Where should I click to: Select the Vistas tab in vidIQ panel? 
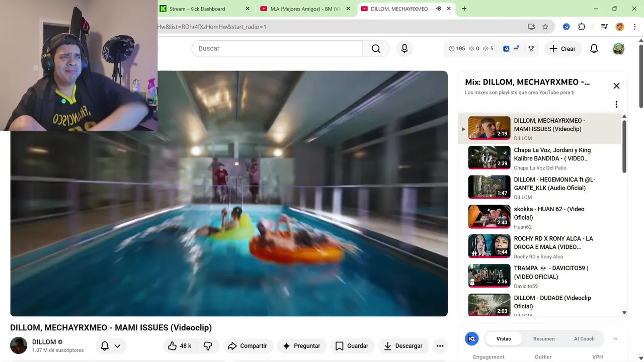504,339
